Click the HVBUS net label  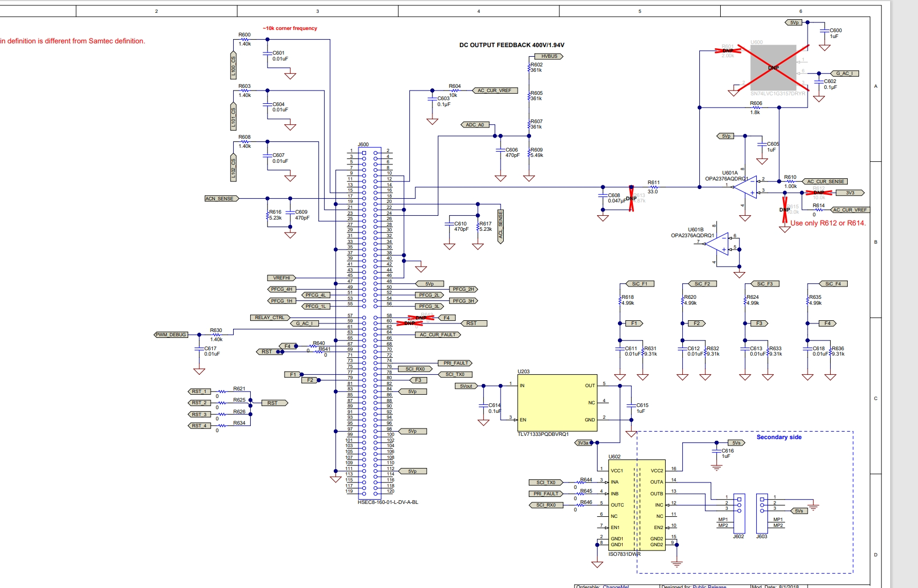[x=549, y=56]
